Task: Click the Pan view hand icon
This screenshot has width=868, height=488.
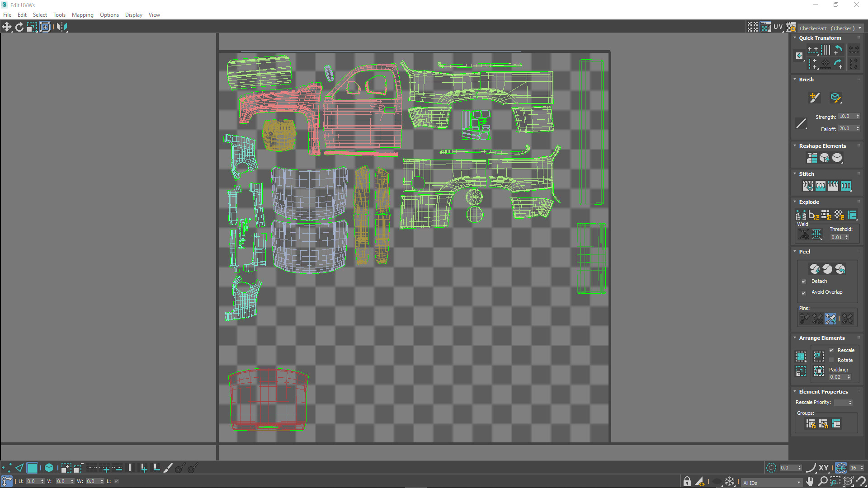Action: click(810, 482)
